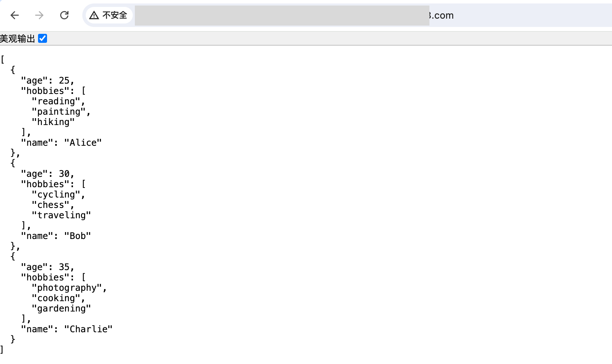
Task: Click the "painting" hobby string
Action: coord(58,112)
